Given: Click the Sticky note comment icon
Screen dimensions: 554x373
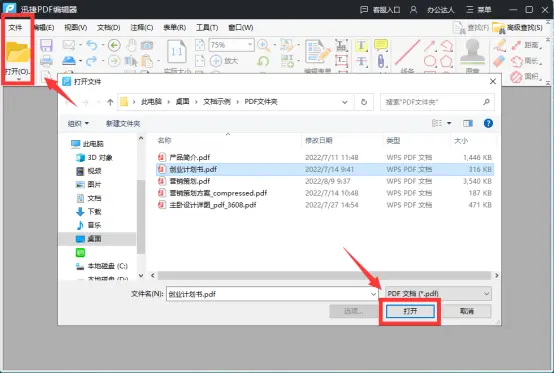Looking at the screenshot, I should (x=381, y=45).
